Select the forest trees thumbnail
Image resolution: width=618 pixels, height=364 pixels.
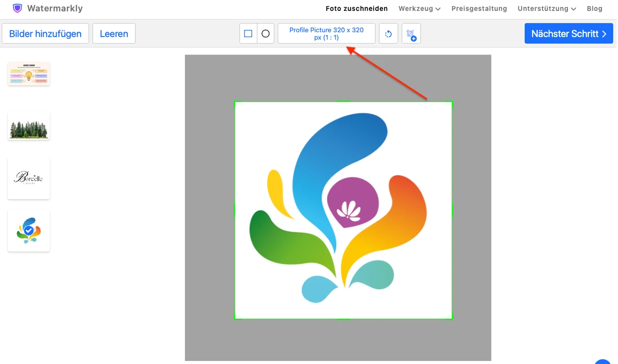point(29,127)
